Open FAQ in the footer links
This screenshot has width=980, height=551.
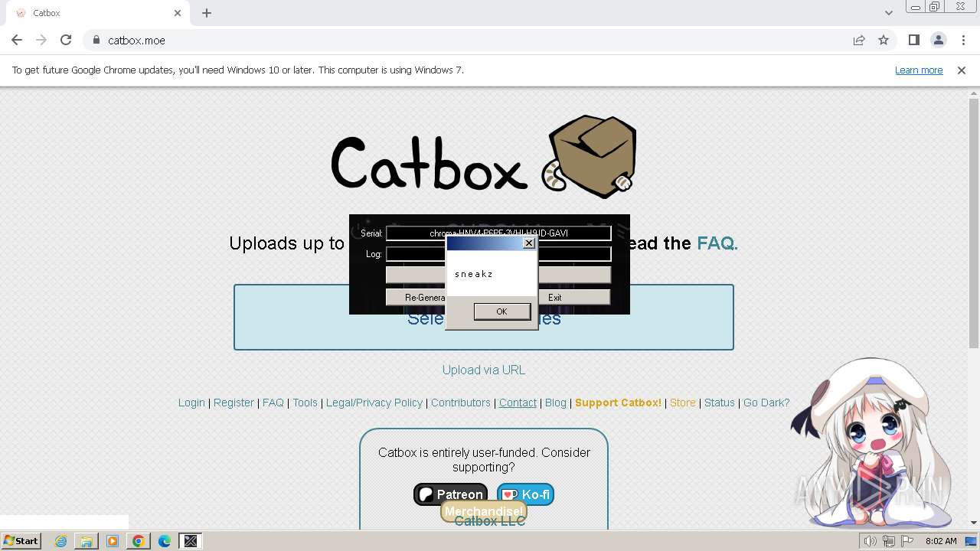273,403
